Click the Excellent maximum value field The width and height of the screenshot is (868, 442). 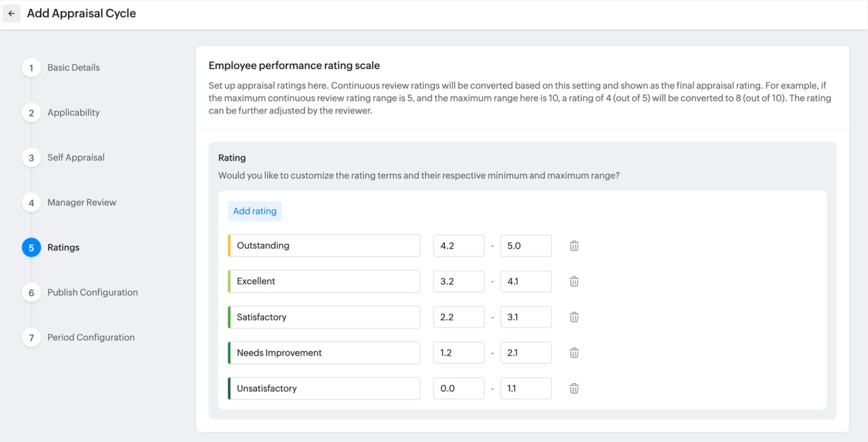click(526, 281)
